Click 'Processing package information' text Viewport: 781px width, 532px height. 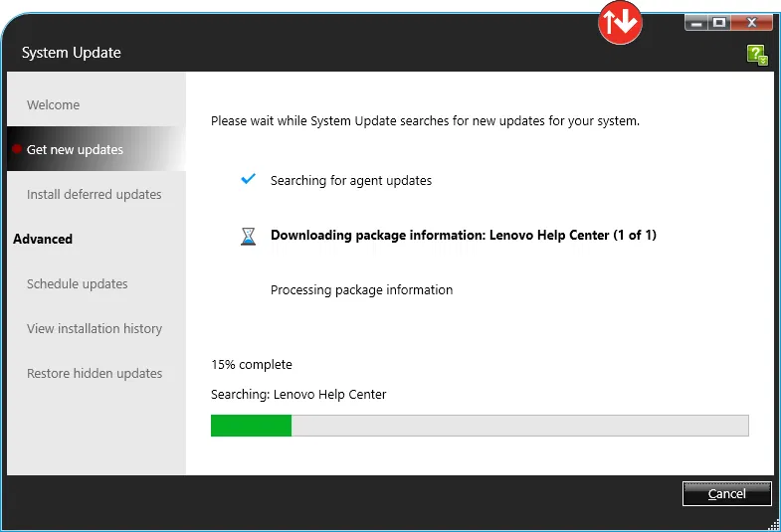tap(361, 289)
